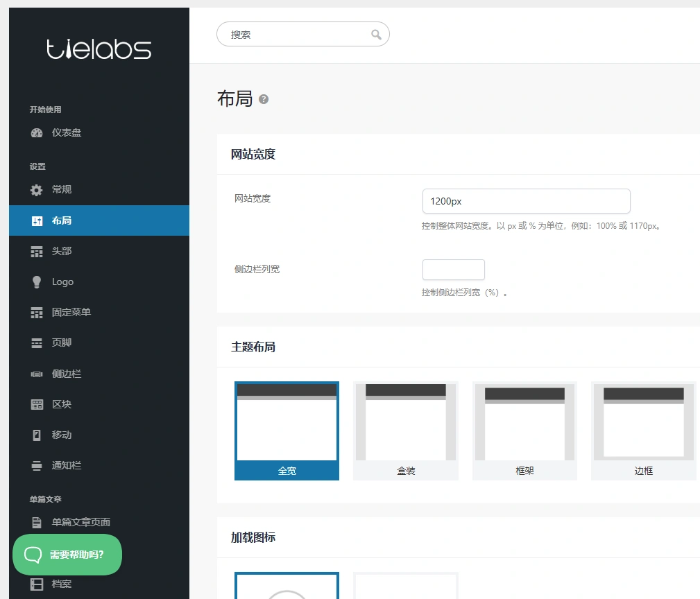This screenshot has height=599, width=700.
Task: Click the 移动 mobile icon
Action: [x=36, y=435]
